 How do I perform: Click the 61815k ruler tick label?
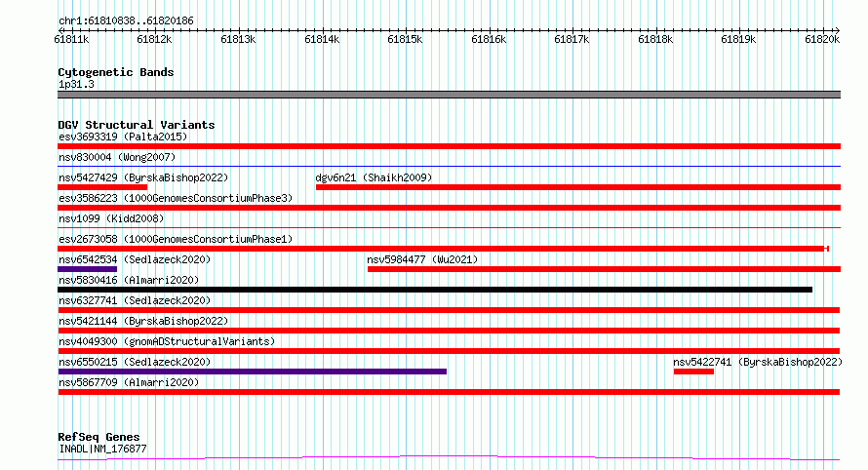click(x=405, y=39)
